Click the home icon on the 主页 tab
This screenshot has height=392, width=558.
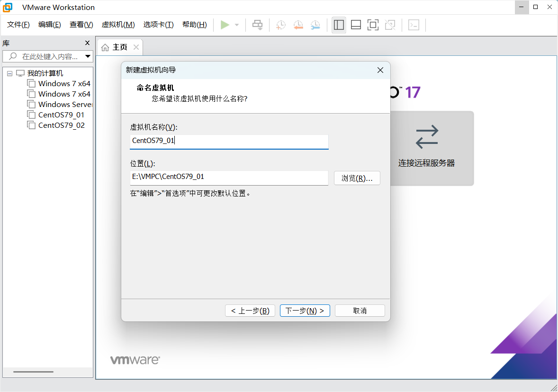(x=105, y=47)
